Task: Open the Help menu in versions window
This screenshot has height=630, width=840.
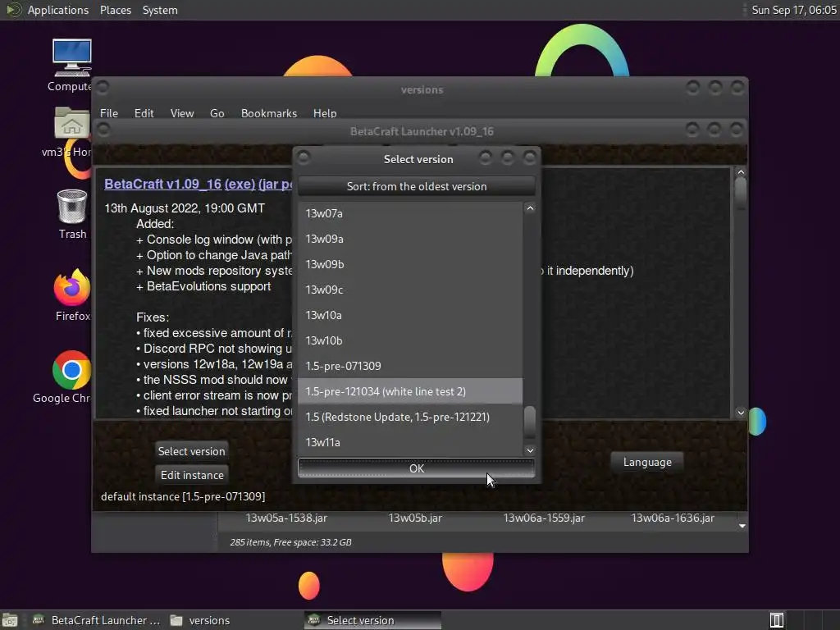Action: (x=325, y=113)
